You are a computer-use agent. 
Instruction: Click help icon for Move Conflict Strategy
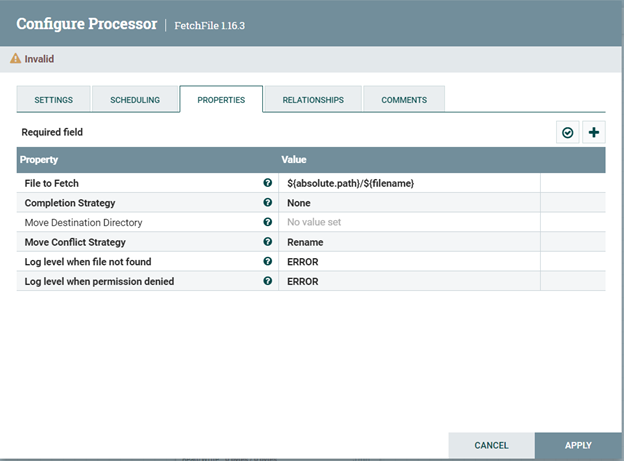pyautogui.click(x=267, y=242)
